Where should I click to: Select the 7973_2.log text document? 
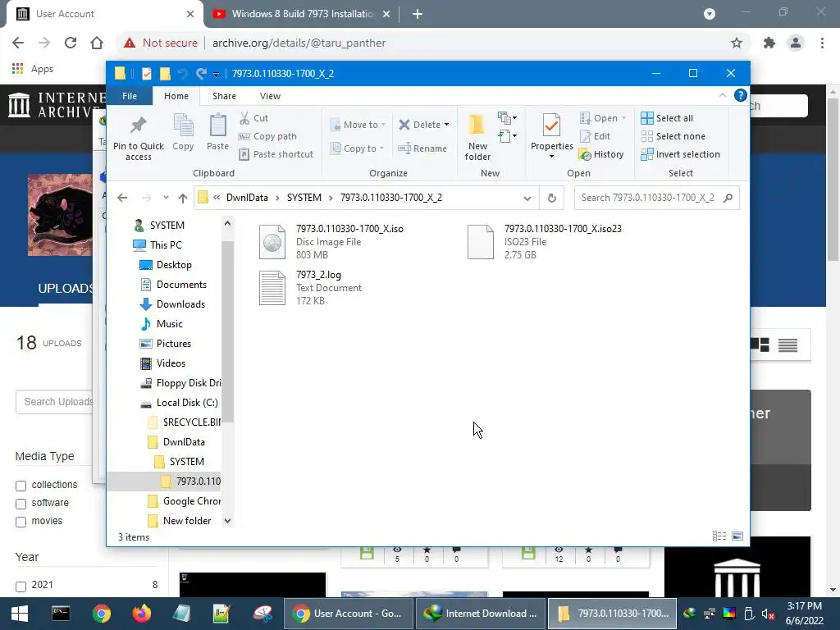311,288
